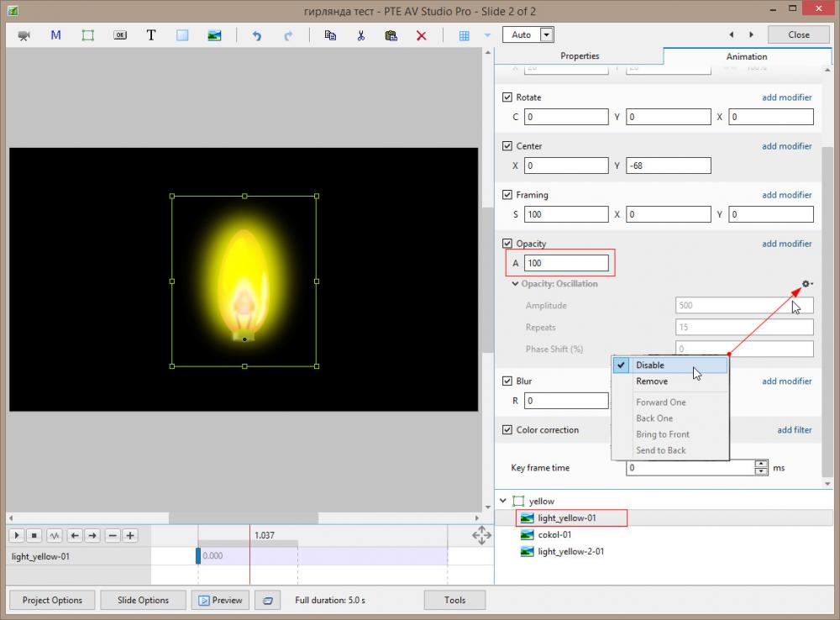
Task: Click add modifier link for Framing
Action: pyautogui.click(x=786, y=195)
